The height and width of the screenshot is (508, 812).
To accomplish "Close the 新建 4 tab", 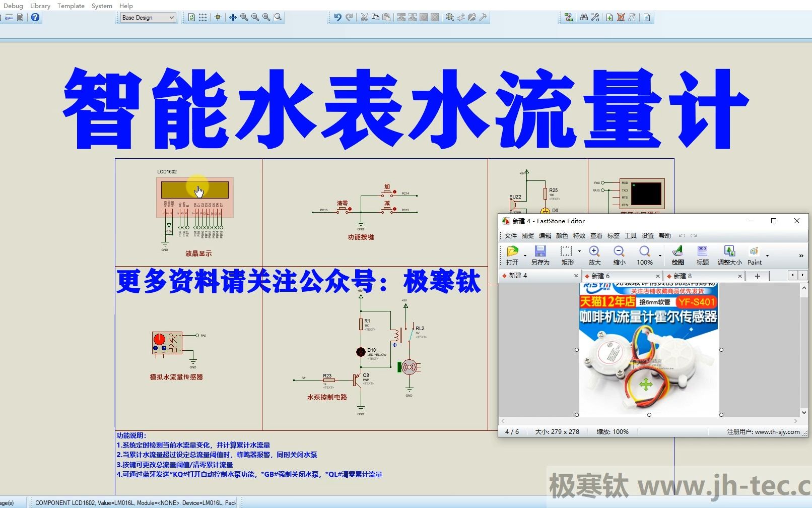I will pos(576,276).
